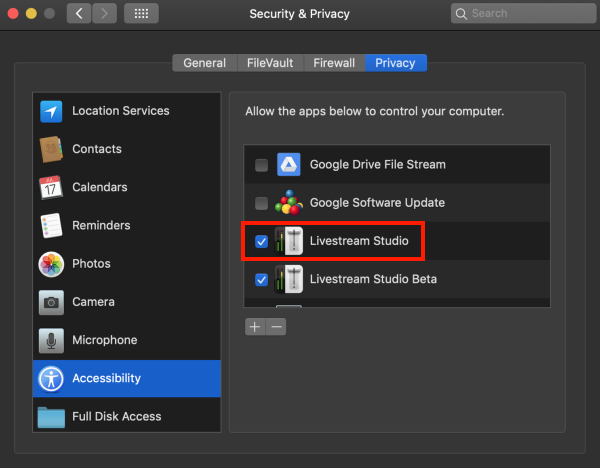Remove selected app with minus button
This screenshot has width=600, height=468.
pos(276,326)
